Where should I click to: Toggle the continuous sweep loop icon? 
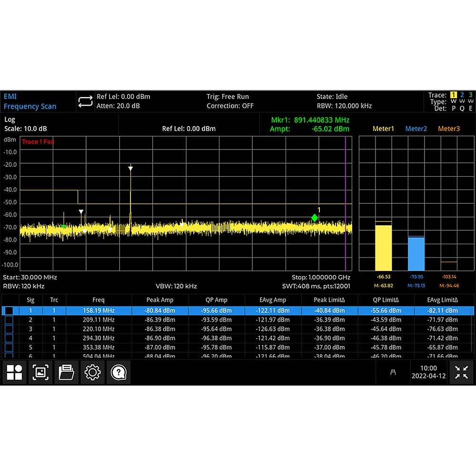coord(85,102)
